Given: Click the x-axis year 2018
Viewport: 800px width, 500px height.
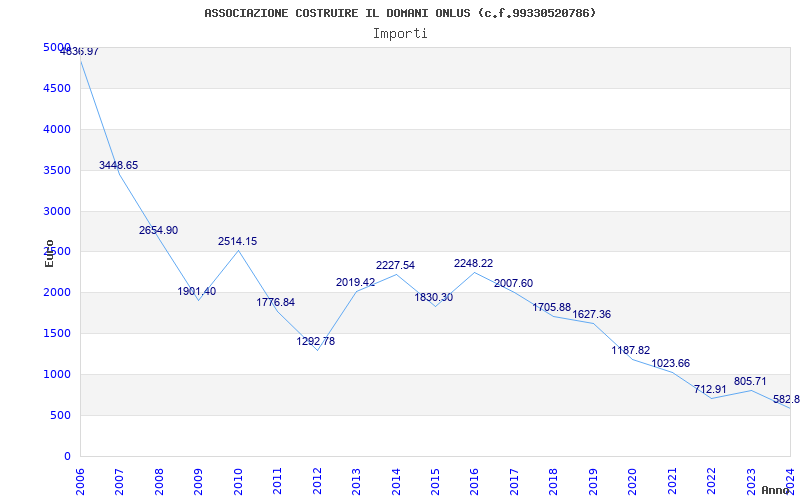Looking at the screenshot, I should [554, 481].
